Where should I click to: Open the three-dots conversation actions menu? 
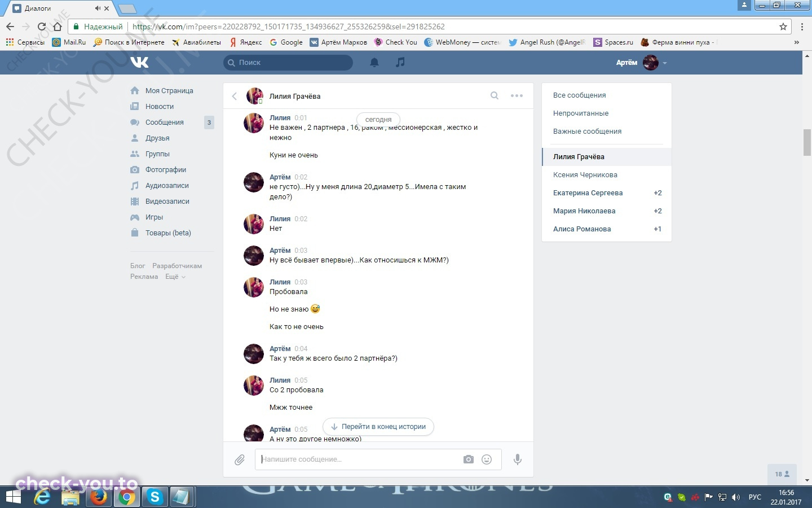(517, 95)
